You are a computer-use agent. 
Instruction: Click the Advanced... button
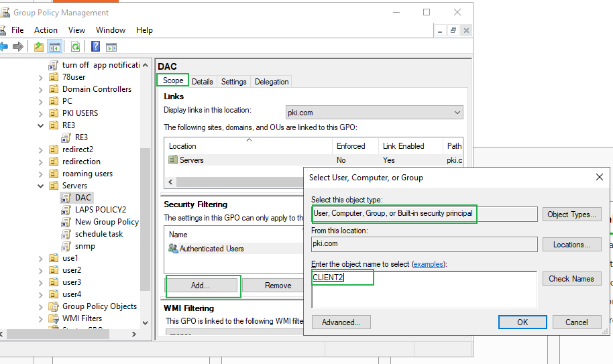(x=341, y=322)
